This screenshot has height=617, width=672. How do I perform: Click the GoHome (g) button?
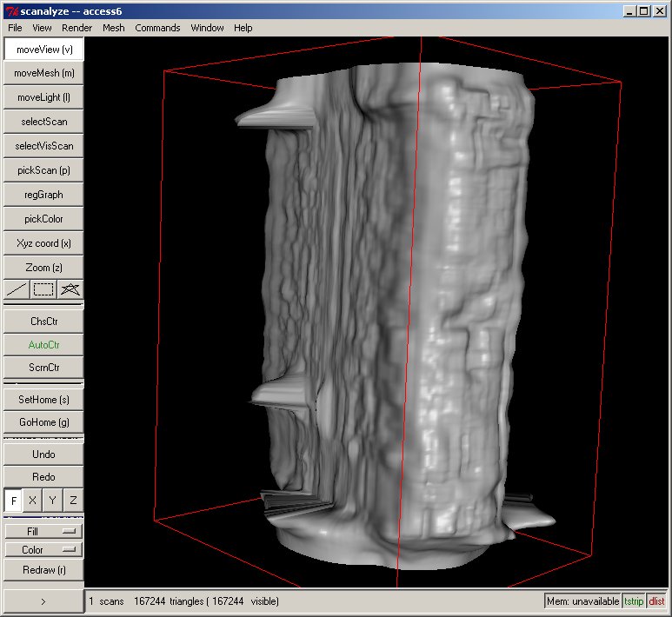pos(43,422)
